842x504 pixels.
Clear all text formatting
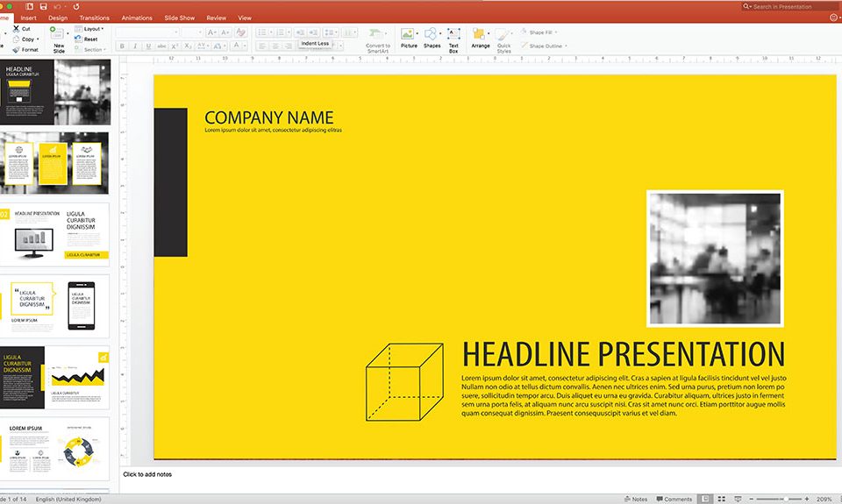241,32
